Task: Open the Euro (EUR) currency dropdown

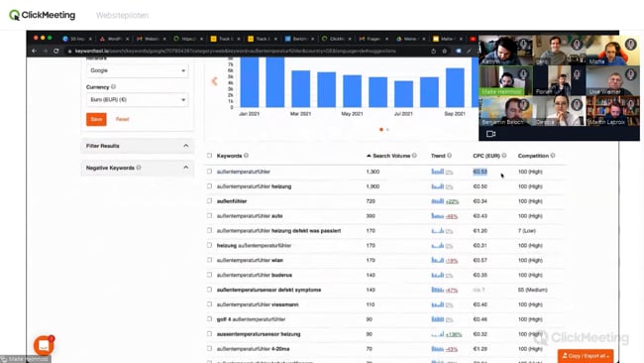Action: [x=137, y=100]
